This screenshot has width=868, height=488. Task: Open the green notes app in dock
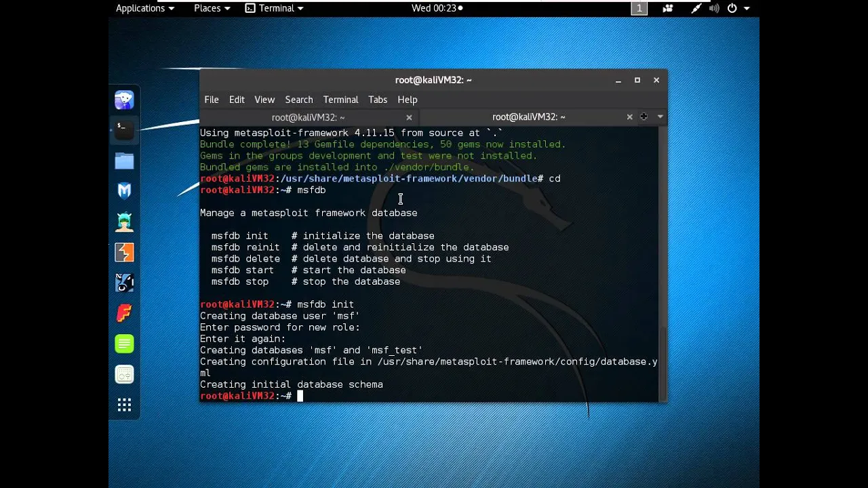pyautogui.click(x=124, y=344)
